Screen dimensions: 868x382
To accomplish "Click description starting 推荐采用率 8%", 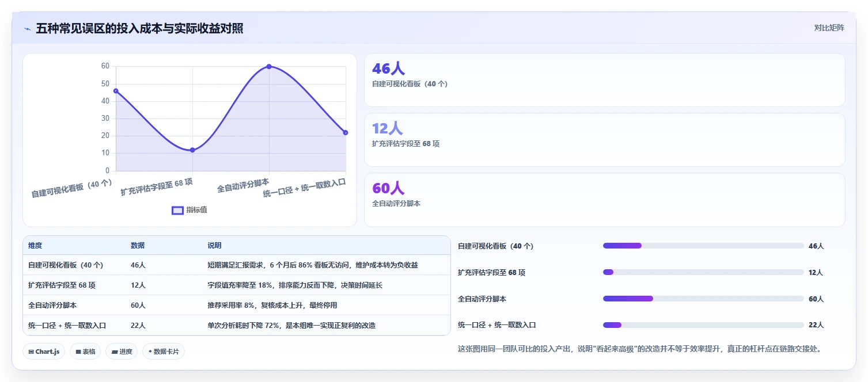I will pos(272,305).
